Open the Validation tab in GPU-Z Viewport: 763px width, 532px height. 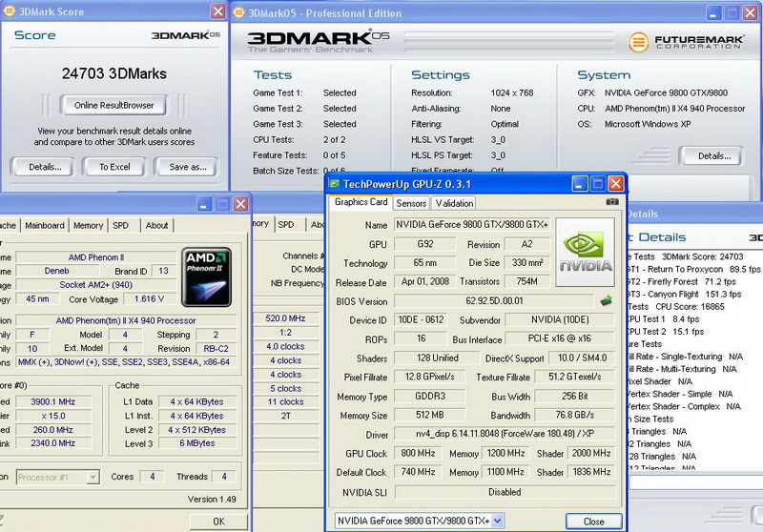pos(454,203)
